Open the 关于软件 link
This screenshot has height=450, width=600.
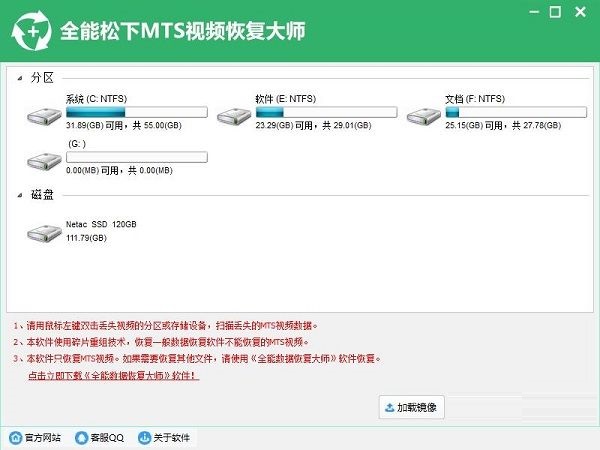(171, 437)
